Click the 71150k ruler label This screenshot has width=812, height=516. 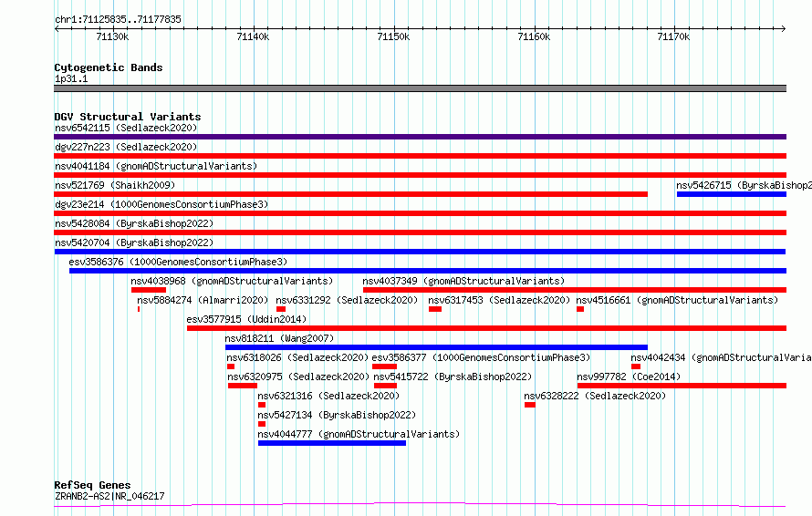[x=393, y=36]
